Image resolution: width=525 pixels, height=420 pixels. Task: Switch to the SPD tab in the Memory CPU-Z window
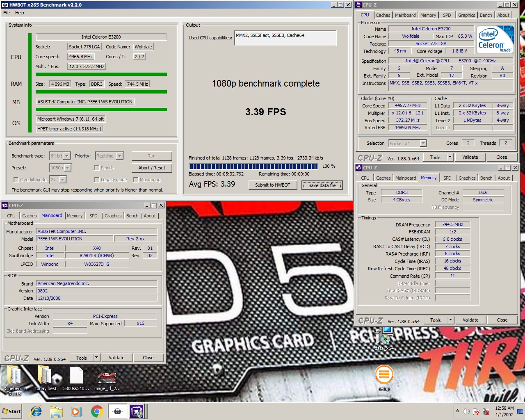(x=447, y=178)
